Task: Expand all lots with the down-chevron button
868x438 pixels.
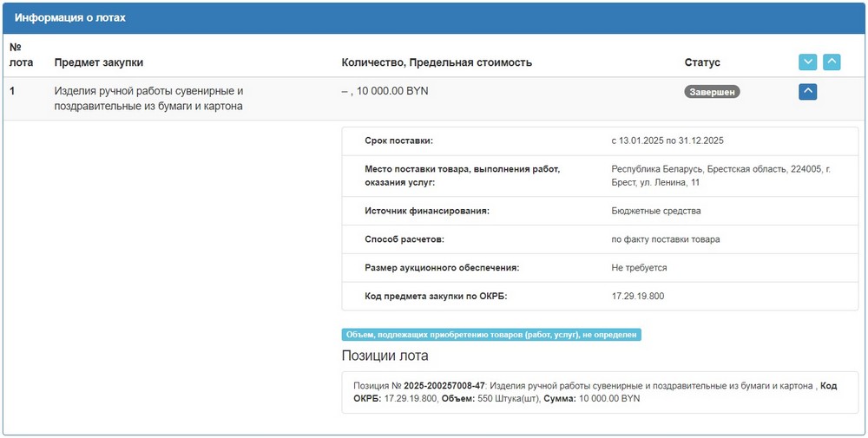Action: pos(807,62)
